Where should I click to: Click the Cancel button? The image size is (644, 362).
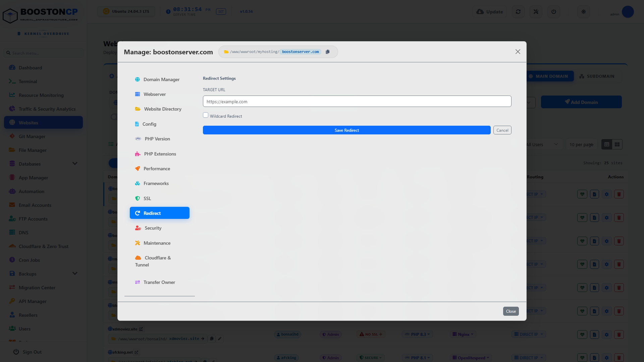(502, 130)
